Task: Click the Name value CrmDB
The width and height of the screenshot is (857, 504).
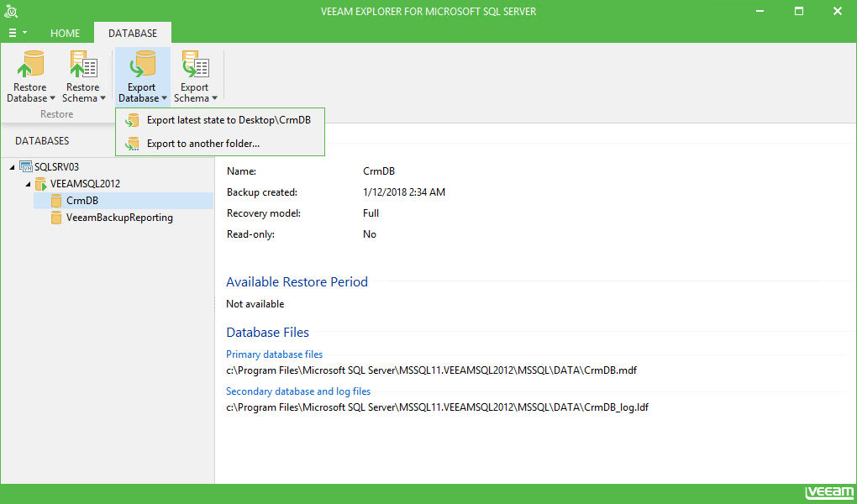Action: 379,171
